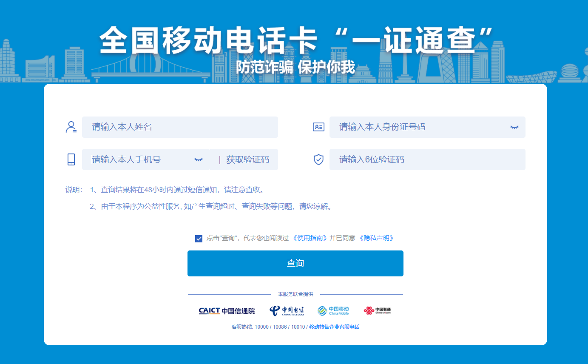The height and width of the screenshot is (364, 588).
Task: Toggle ID number visibility eye icon
Action: point(514,127)
